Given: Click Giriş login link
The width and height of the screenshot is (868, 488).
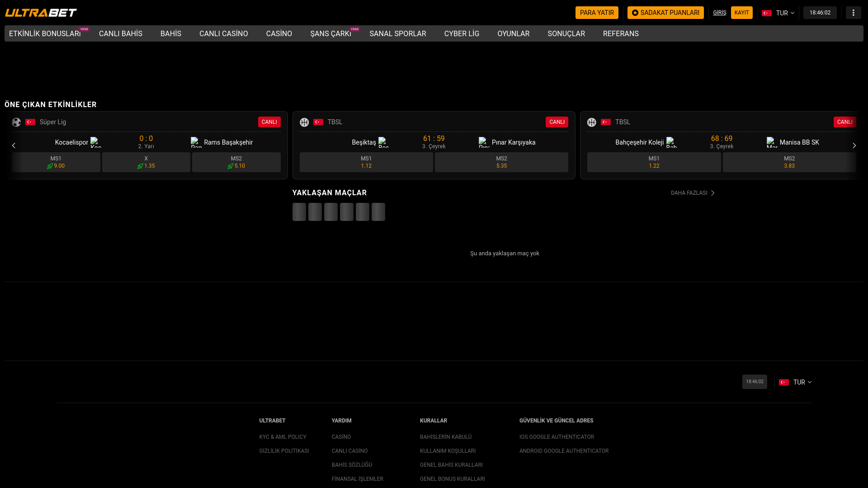Looking at the screenshot, I should [720, 13].
